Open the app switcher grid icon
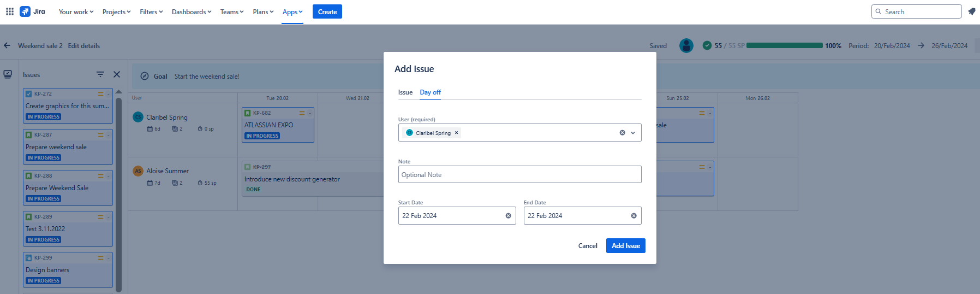The height and width of the screenshot is (294, 980). click(x=10, y=11)
